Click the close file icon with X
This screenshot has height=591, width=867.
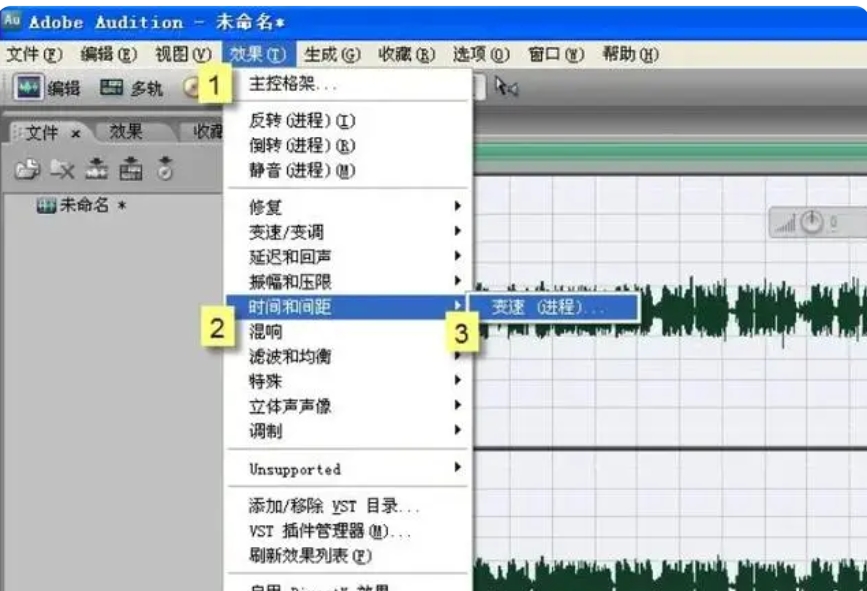pyautogui.click(x=62, y=169)
